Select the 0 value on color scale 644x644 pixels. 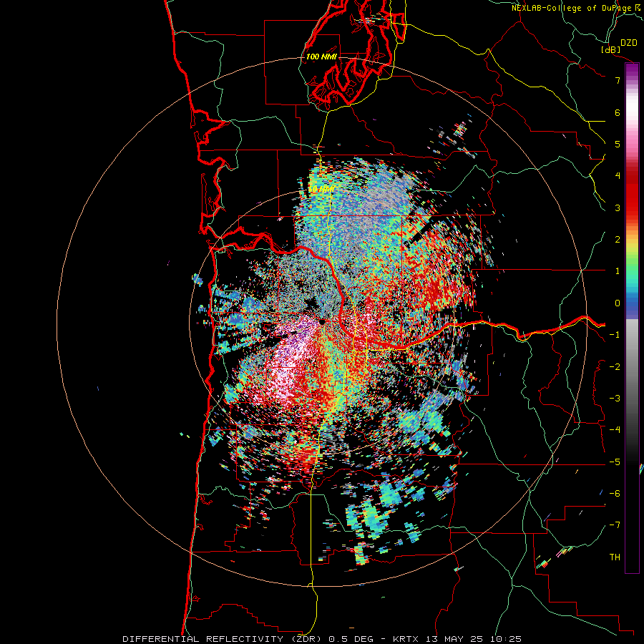[618, 303]
